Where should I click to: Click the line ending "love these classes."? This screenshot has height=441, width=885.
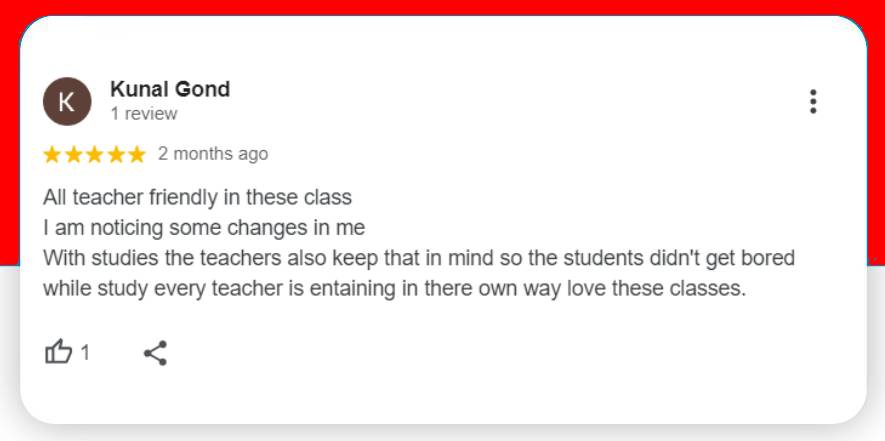394,289
